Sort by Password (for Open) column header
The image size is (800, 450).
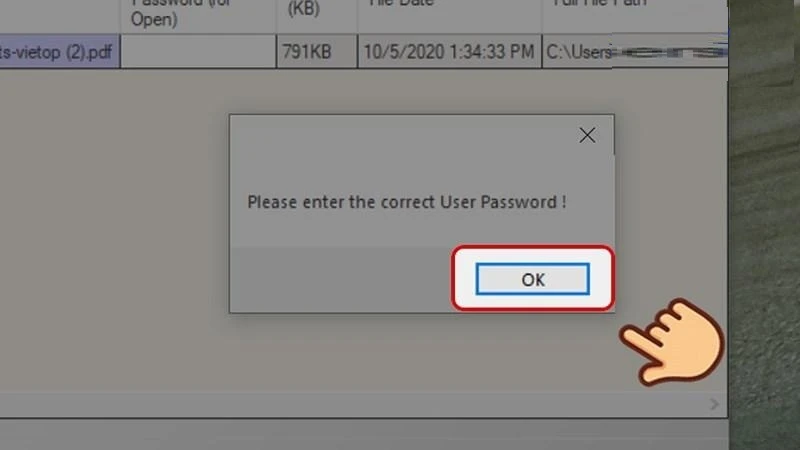click(198, 16)
